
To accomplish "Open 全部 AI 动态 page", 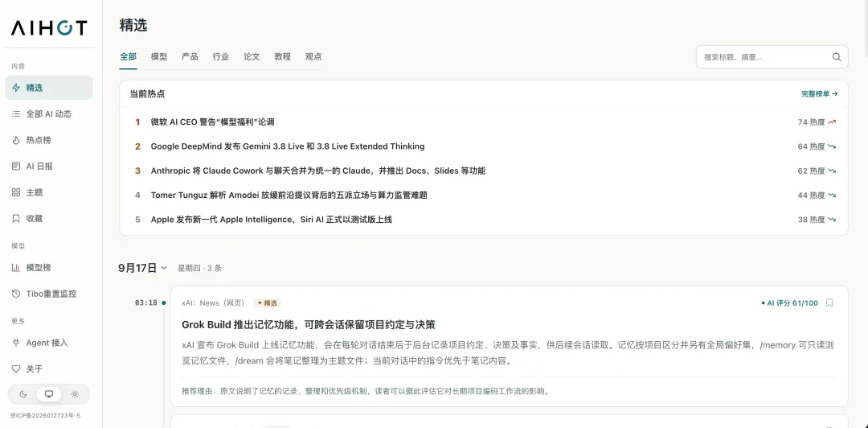I will (x=49, y=113).
